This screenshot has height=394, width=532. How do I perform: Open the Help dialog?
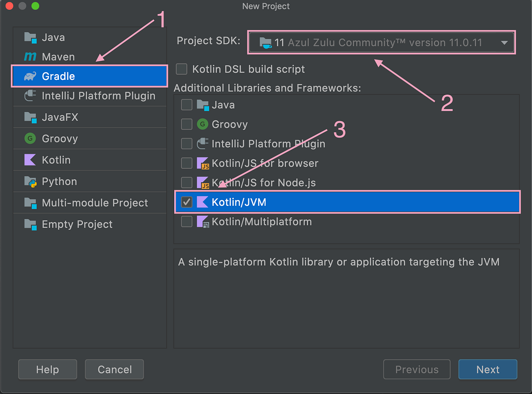click(47, 369)
